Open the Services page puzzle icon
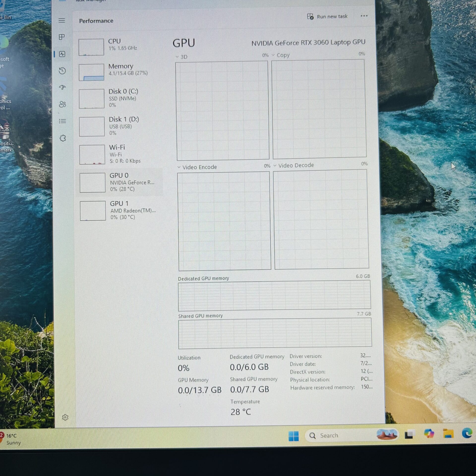Screen dimensions: 476x476 pyautogui.click(x=63, y=138)
